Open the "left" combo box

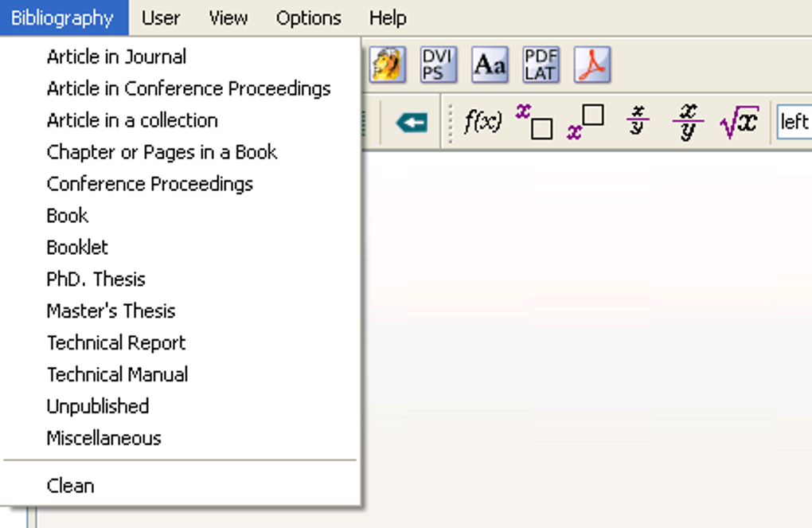click(794, 123)
